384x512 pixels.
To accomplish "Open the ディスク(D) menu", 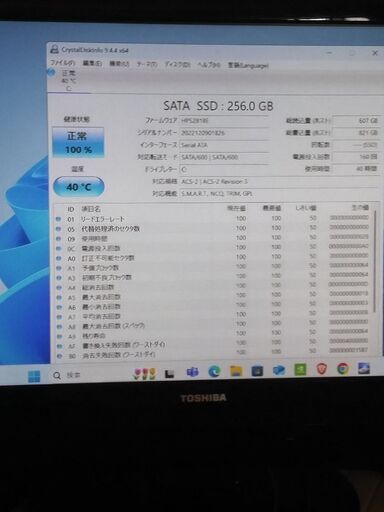I will (177, 64).
